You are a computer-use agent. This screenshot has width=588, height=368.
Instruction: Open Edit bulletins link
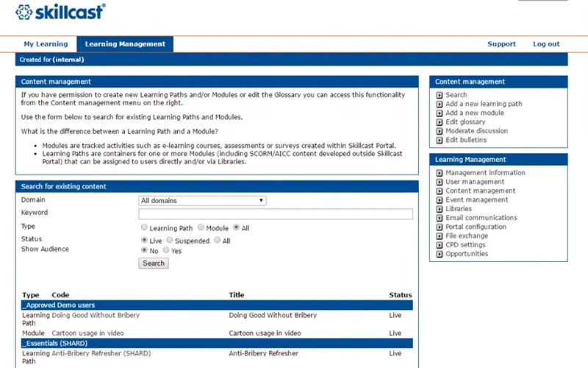click(466, 140)
